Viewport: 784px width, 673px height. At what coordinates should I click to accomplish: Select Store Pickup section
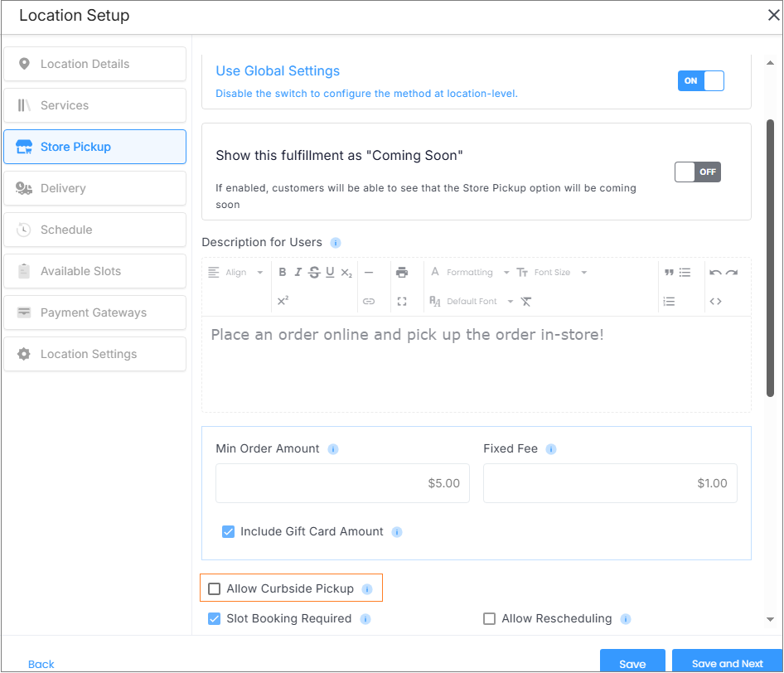click(95, 147)
